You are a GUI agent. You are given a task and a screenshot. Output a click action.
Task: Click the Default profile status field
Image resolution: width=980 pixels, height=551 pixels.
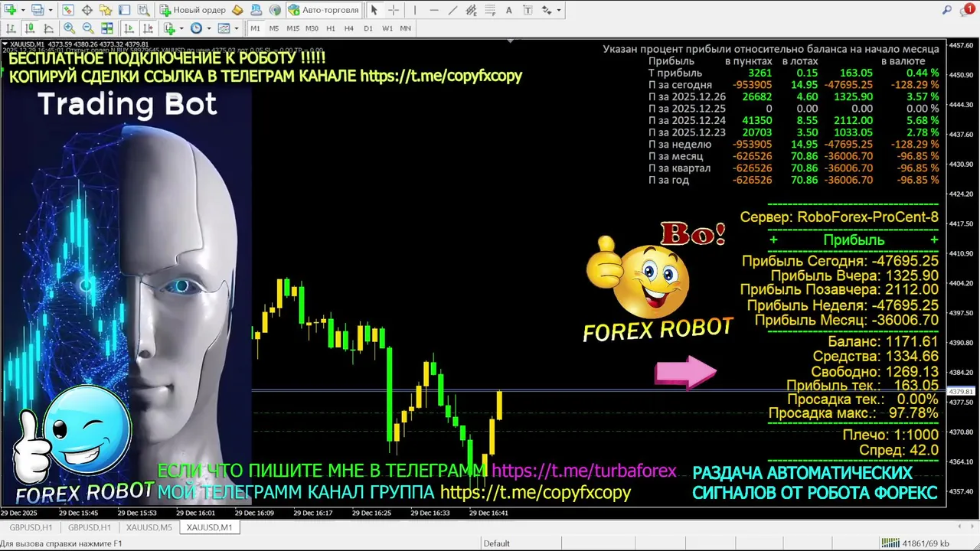(x=496, y=543)
